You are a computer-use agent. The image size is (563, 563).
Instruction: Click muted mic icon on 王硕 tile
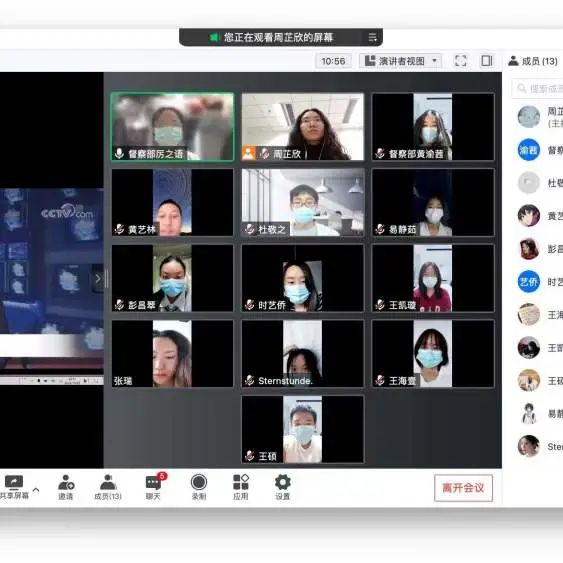249,456
